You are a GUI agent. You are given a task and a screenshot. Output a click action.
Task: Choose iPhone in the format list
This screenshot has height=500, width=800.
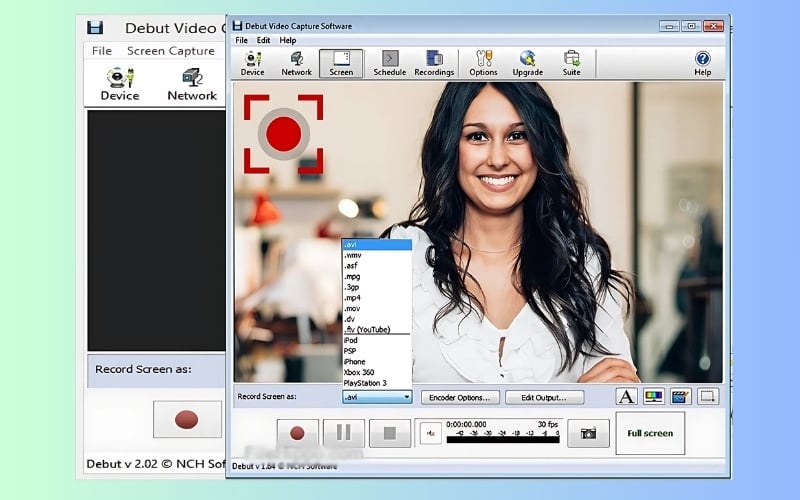coord(377,362)
